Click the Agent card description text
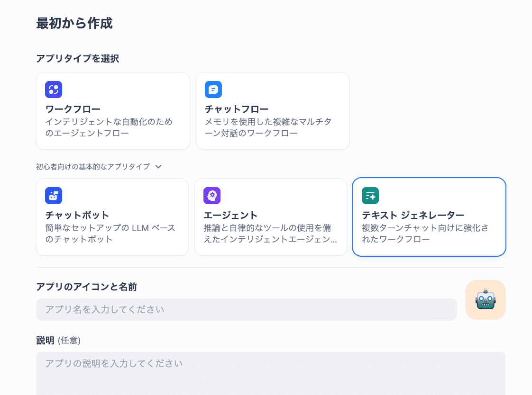 point(270,233)
